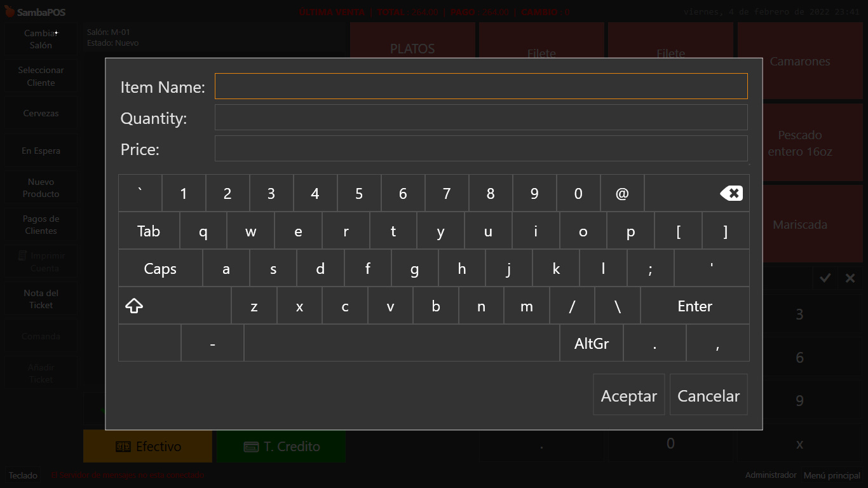Click the X icon beside the checkmark

(850, 278)
